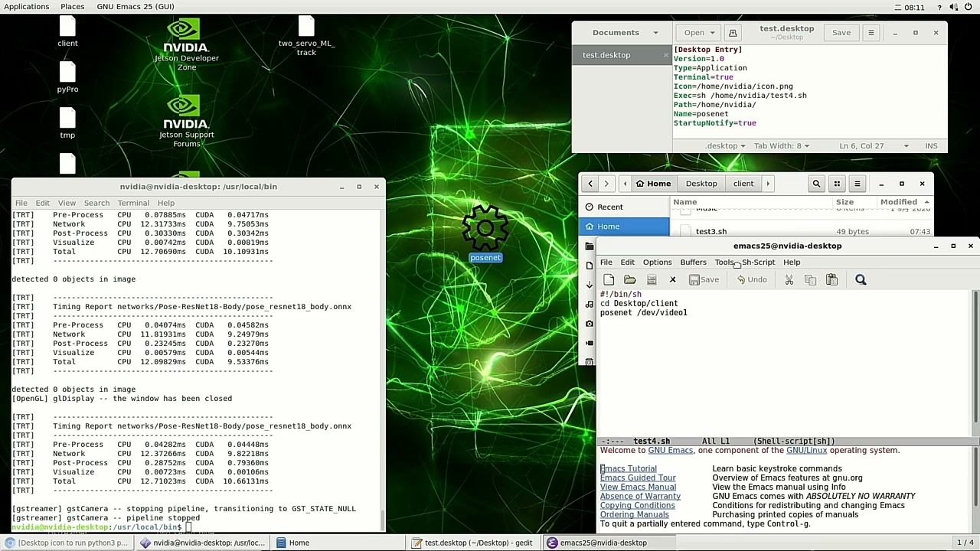Open the Sh-Script menu in Emacs
Image resolution: width=980 pixels, height=551 pixels.
(759, 262)
